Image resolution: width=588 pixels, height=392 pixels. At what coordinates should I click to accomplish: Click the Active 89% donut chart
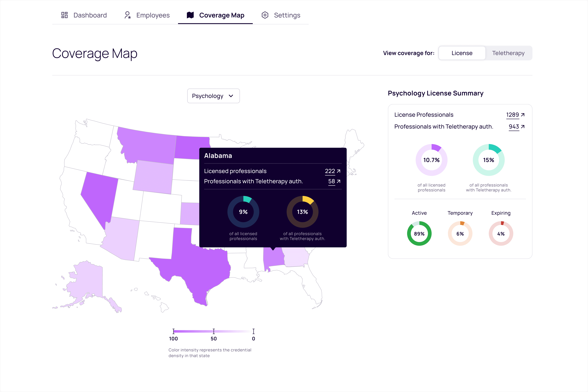pyautogui.click(x=419, y=234)
